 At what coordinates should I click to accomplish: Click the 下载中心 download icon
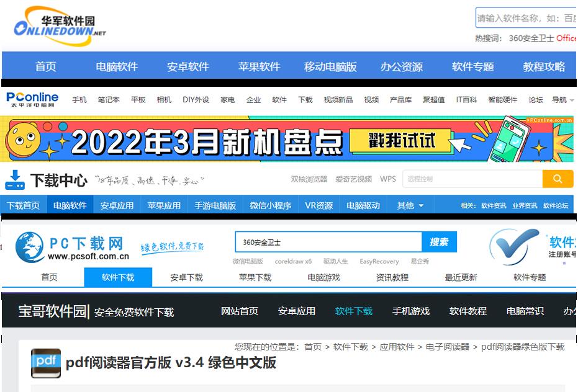tap(15, 180)
